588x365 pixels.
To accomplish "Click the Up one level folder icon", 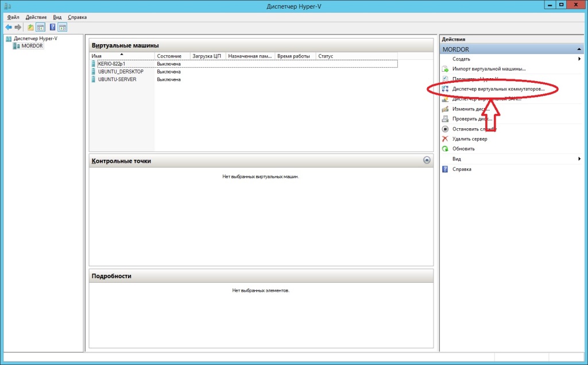I will coord(30,27).
